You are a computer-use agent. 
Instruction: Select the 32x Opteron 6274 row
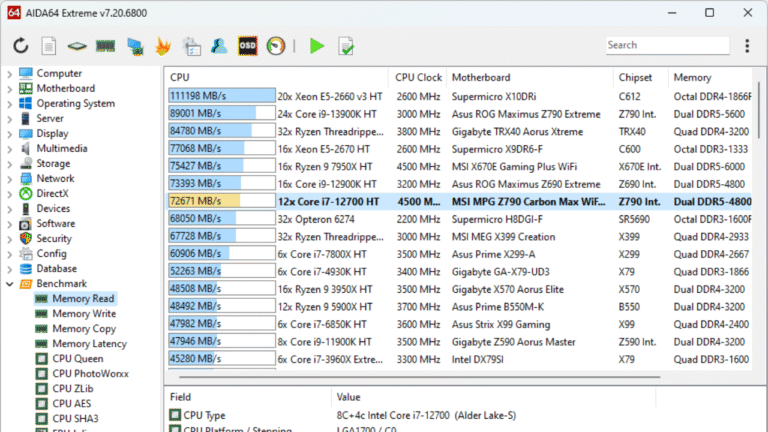pyautogui.click(x=459, y=219)
